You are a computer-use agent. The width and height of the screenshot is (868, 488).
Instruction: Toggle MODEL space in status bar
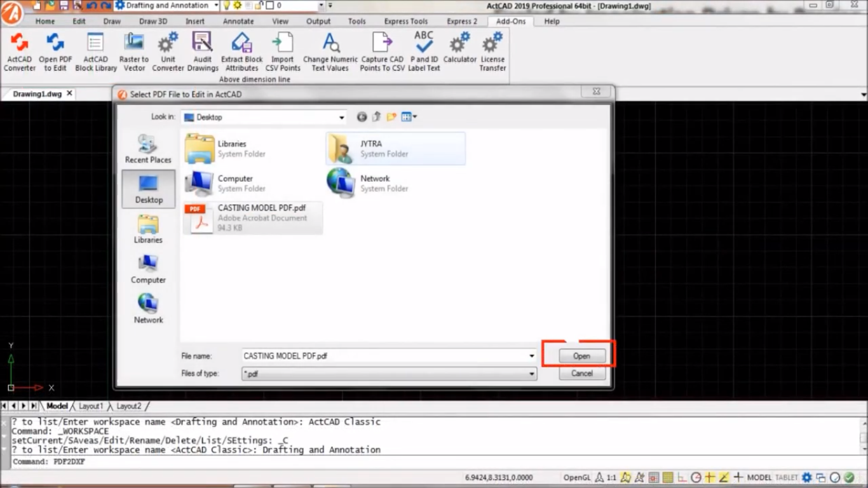point(759,478)
